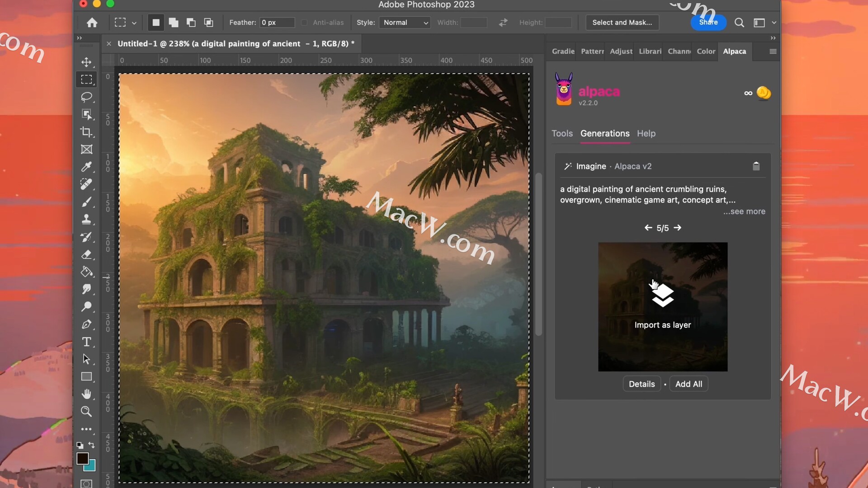Click the Alpaca gold coin credits icon
Viewport: 868px width, 488px height.
[x=764, y=93]
